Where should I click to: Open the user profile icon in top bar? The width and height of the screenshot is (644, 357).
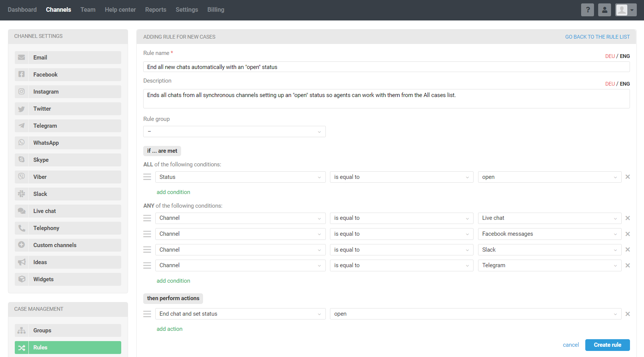pyautogui.click(x=605, y=10)
